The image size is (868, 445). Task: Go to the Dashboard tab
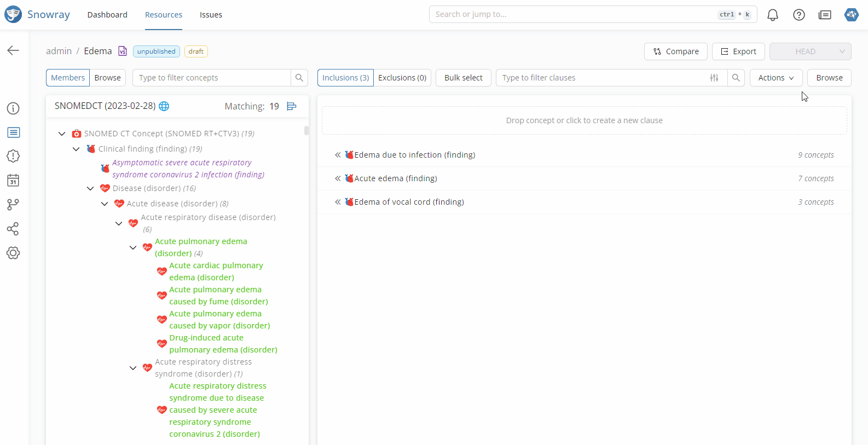(x=107, y=15)
